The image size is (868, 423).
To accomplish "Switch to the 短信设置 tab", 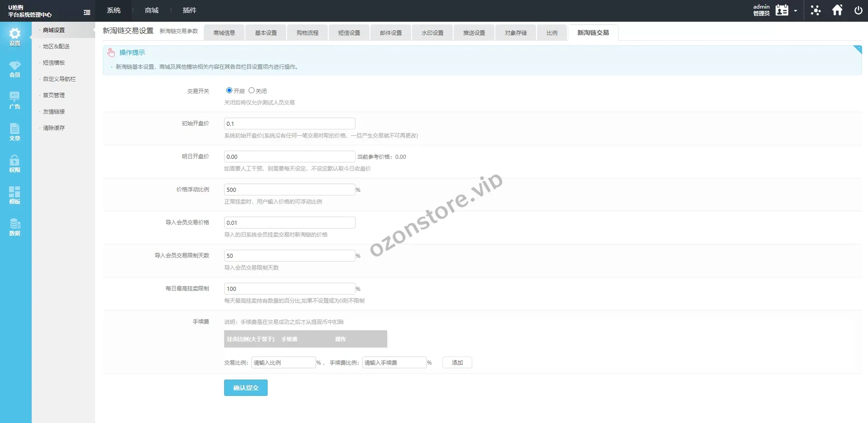I will [x=349, y=33].
